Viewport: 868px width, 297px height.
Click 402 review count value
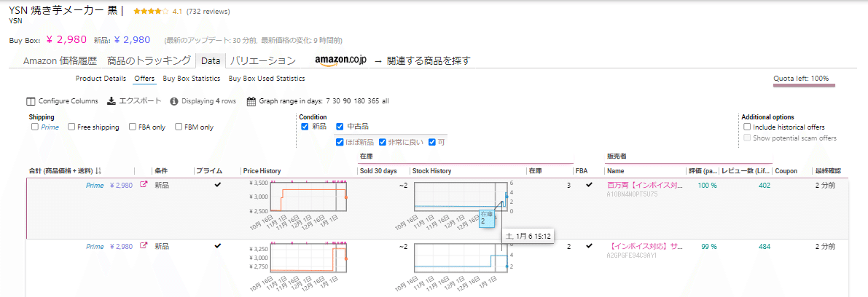(x=765, y=186)
